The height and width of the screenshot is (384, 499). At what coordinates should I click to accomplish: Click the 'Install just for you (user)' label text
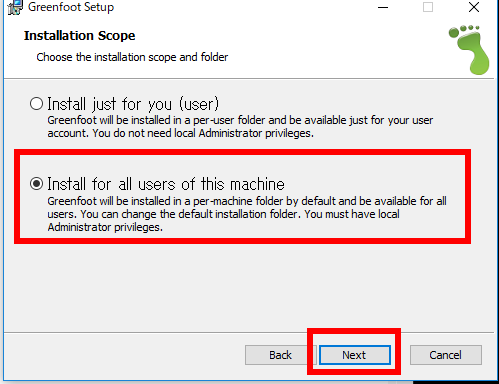(x=133, y=104)
